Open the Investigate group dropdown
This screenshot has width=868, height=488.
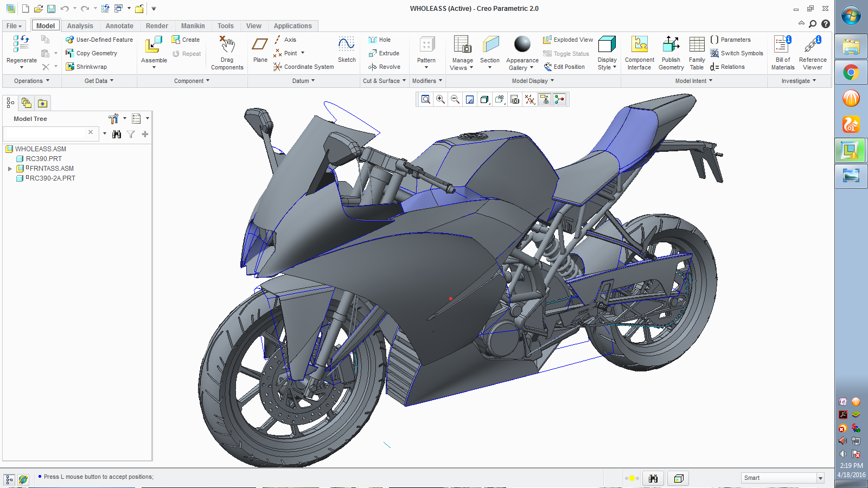click(799, 81)
